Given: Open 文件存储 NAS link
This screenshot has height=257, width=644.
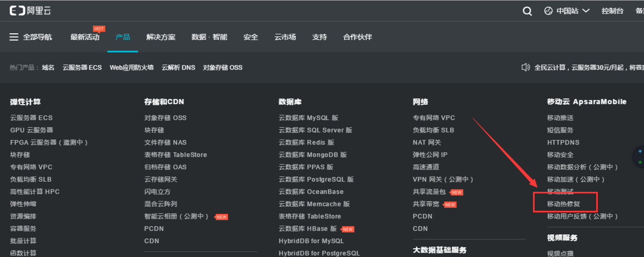Looking at the screenshot, I should [x=165, y=142].
